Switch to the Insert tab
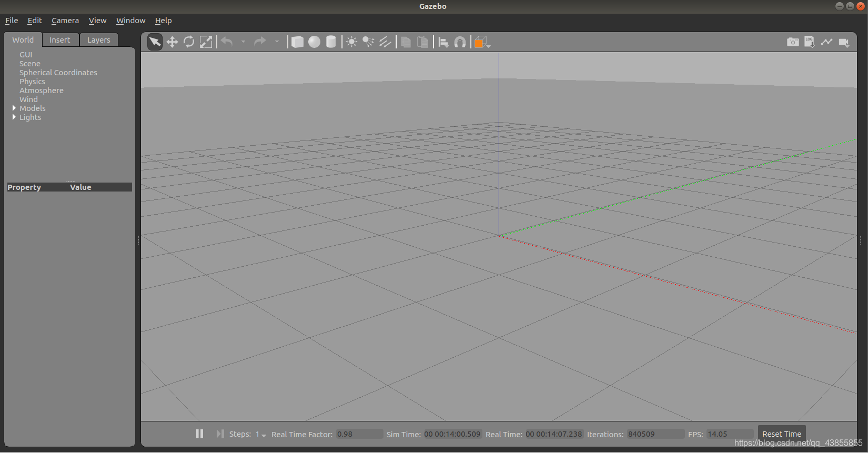Image resolution: width=868 pixels, height=453 pixels. coord(60,40)
